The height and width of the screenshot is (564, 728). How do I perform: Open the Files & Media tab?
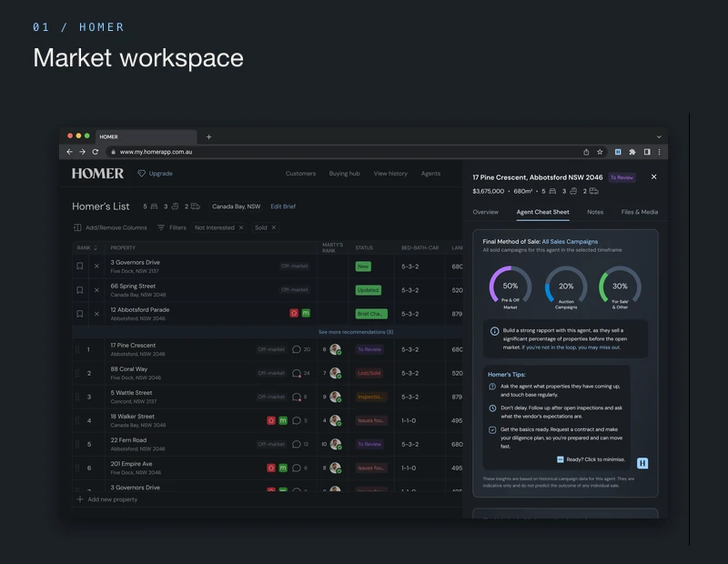pos(640,212)
